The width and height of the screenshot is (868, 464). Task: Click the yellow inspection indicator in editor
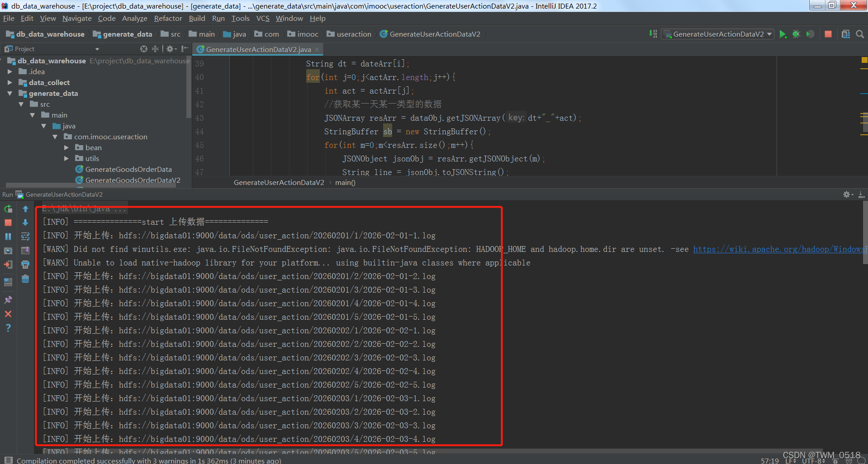pos(864,60)
